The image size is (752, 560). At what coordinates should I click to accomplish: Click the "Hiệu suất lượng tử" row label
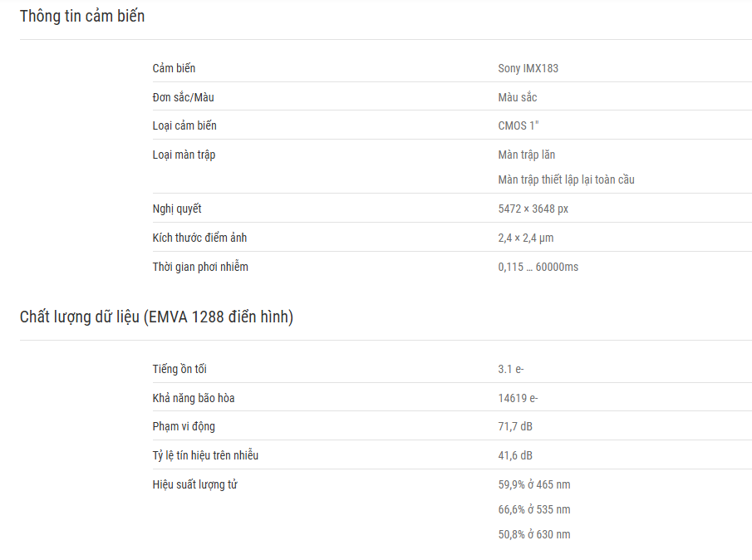194,484
